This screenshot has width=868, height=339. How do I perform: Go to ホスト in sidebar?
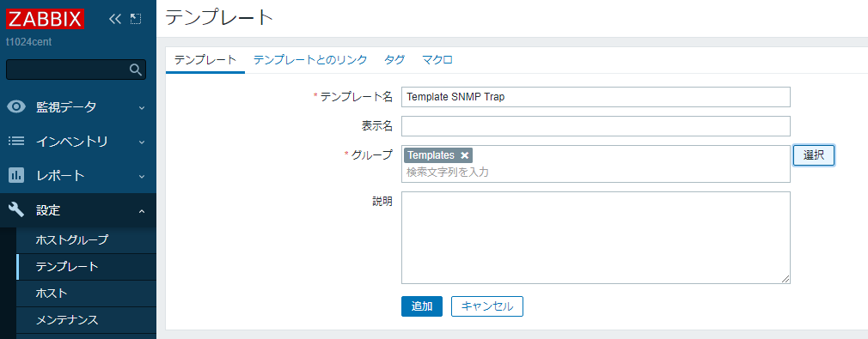(86, 294)
